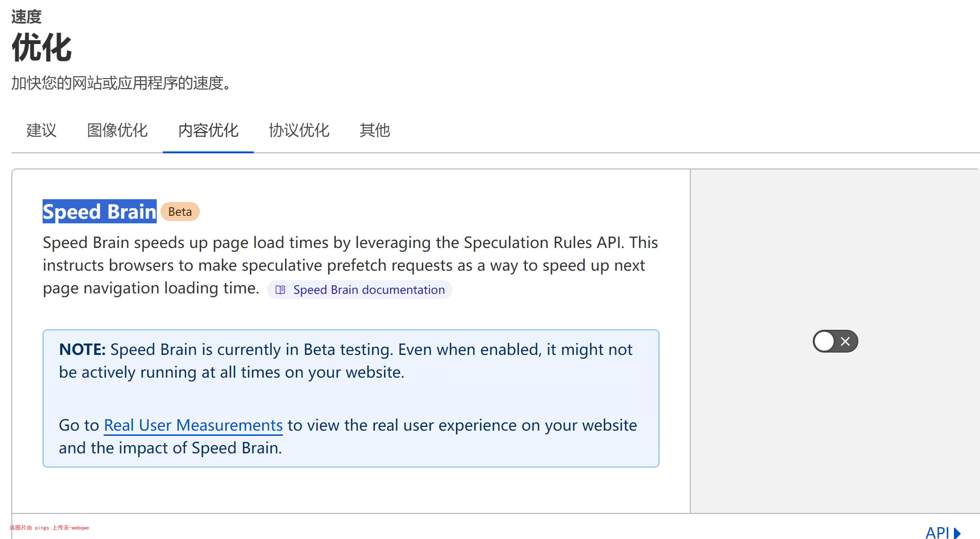Click the highlighted Speed Brain heading
Viewport: 980px width, 539px height.
(99, 212)
